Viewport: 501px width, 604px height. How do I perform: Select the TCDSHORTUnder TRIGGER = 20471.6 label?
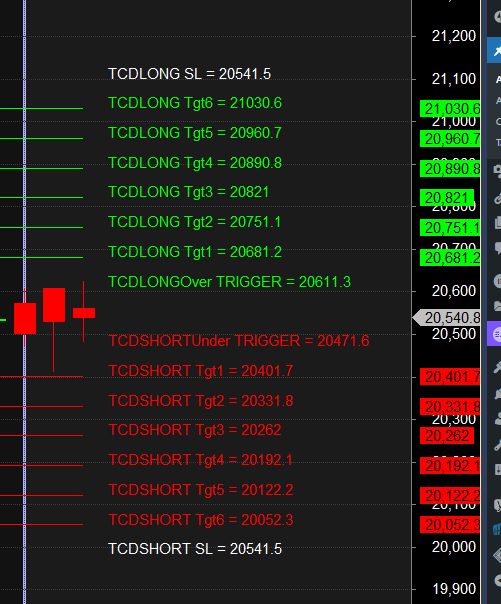239,341
